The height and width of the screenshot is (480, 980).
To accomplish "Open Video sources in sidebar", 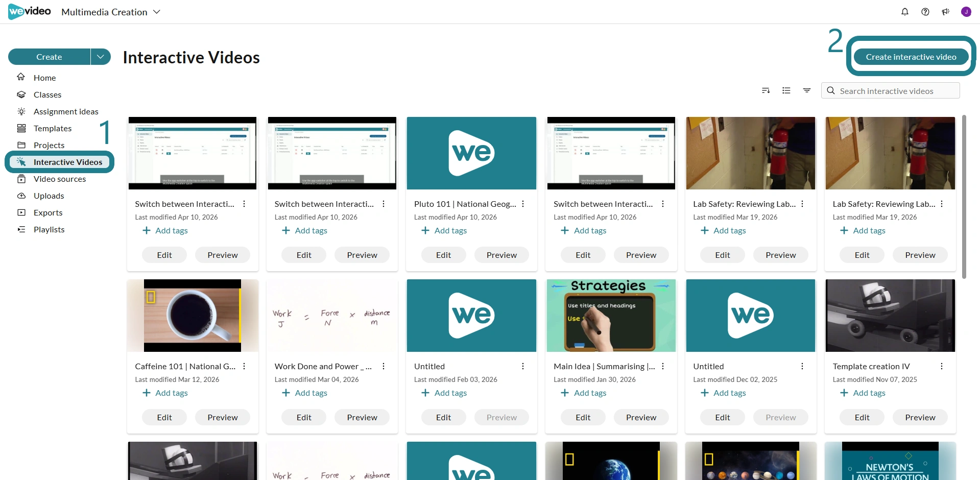I will (x=60, y=179).
